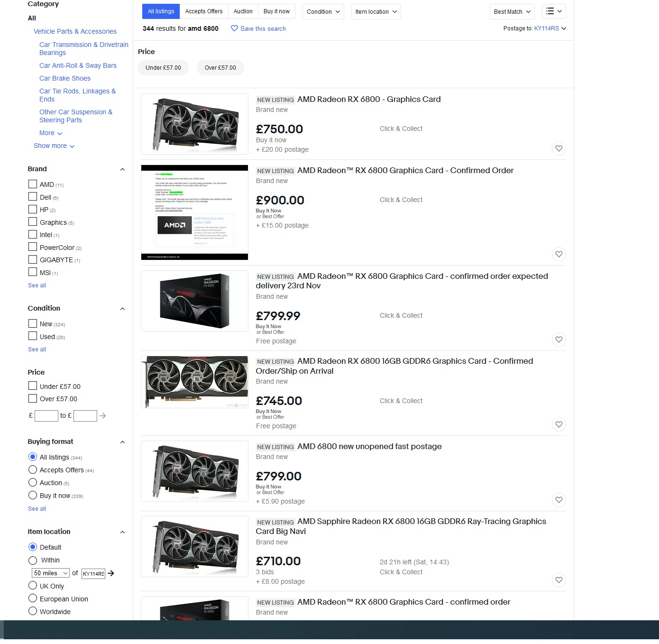The width and height of the screenshot is (659, 644).
Task: Open Car Transmission & Drivetrain Bearings category
Action: (84, 48)
